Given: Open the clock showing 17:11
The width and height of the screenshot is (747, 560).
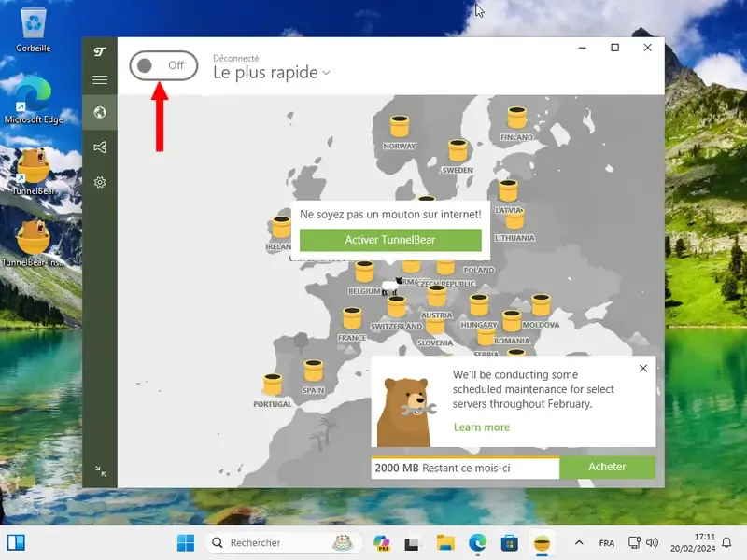Looking at the screenshot, I should coord(693,542).
